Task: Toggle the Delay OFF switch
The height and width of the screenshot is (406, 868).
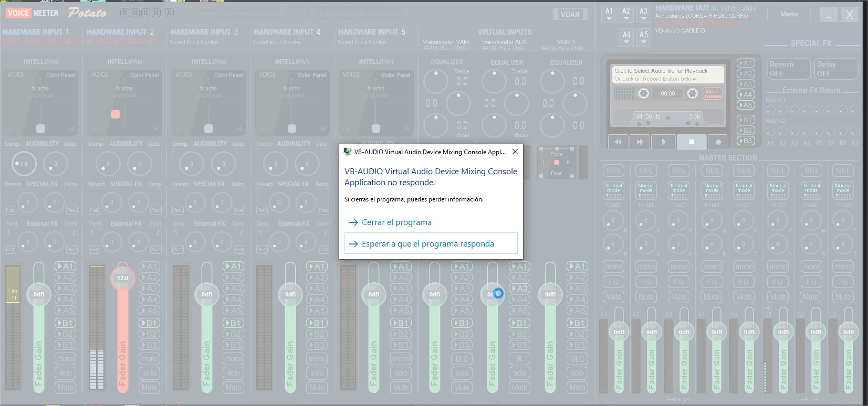Action: [x=836, y=69]
